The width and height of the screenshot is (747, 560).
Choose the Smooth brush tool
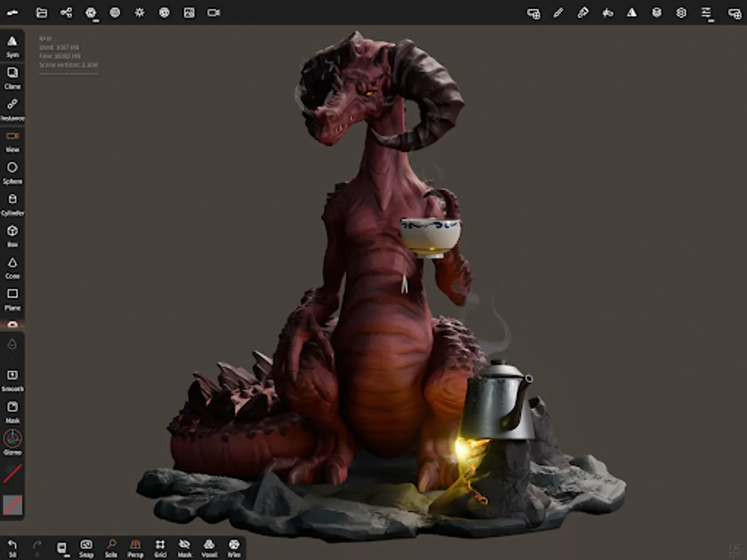coord(12,380)
